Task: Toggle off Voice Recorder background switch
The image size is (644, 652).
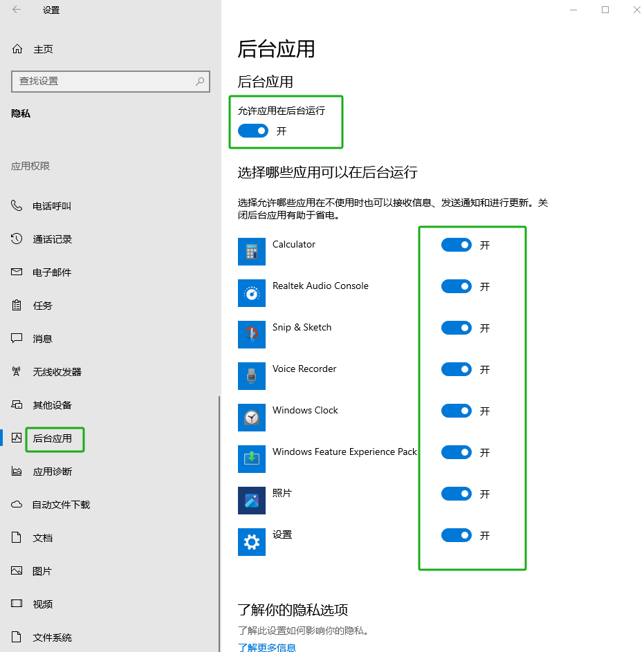Action: 457,369
